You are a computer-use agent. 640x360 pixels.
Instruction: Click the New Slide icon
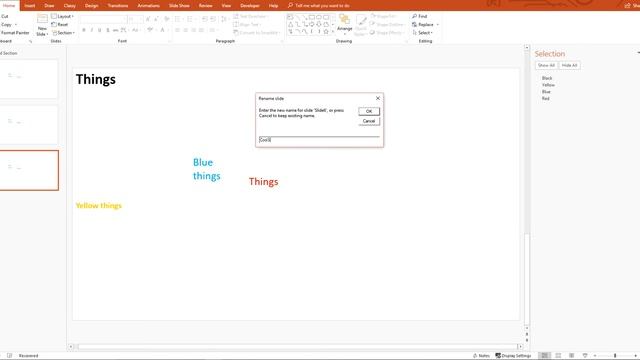42,19
